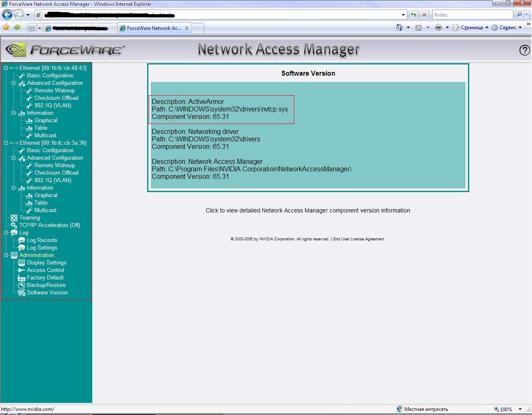Click the browser address bar

point(220,15)
